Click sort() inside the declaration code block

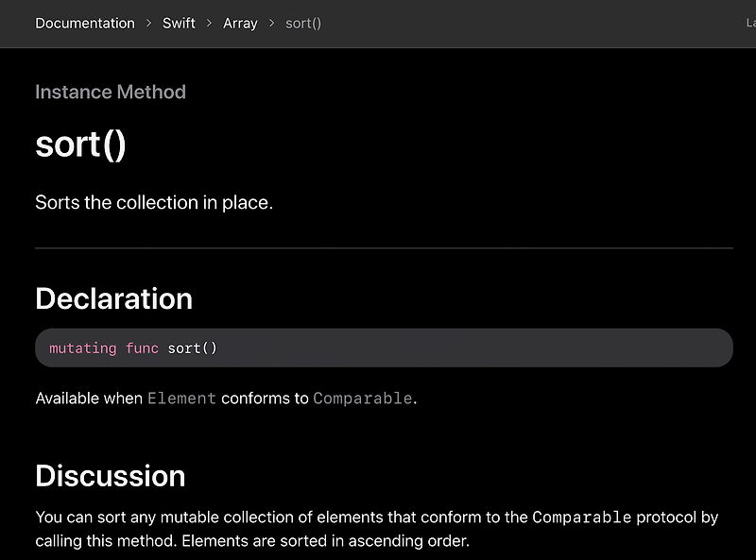pos(193,348)
